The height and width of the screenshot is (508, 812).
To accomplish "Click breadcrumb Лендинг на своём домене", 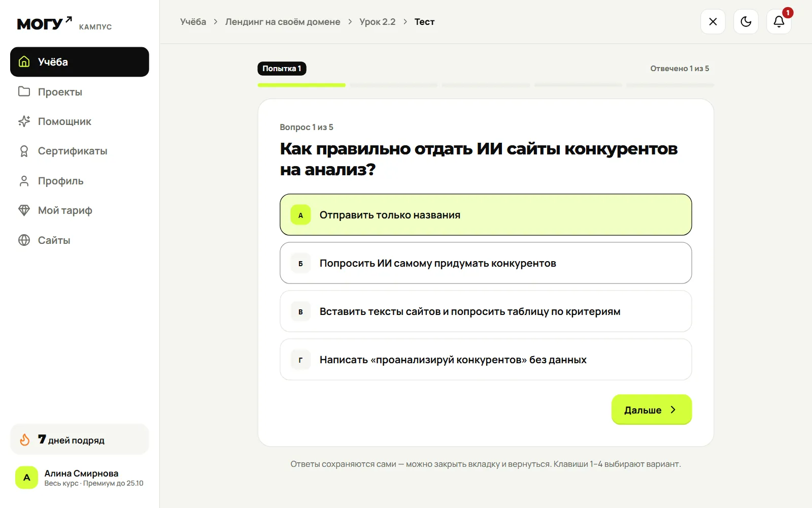I will (x=283, y=22).
